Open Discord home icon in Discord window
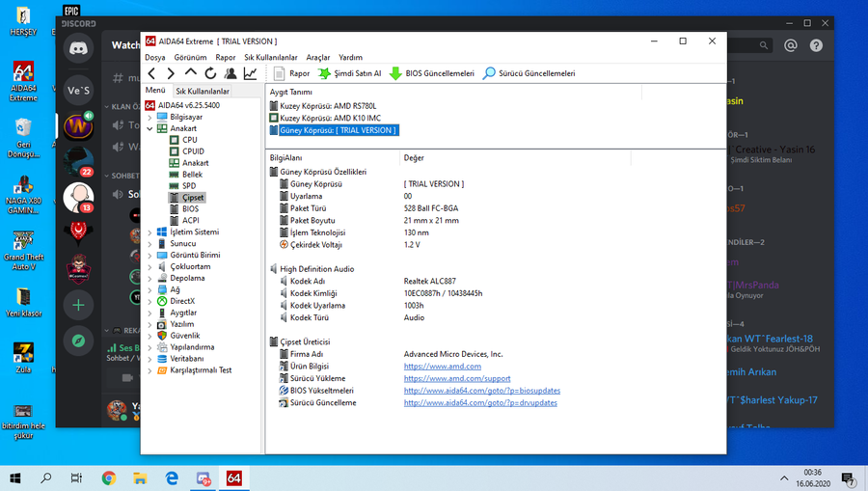 point(78,48)
